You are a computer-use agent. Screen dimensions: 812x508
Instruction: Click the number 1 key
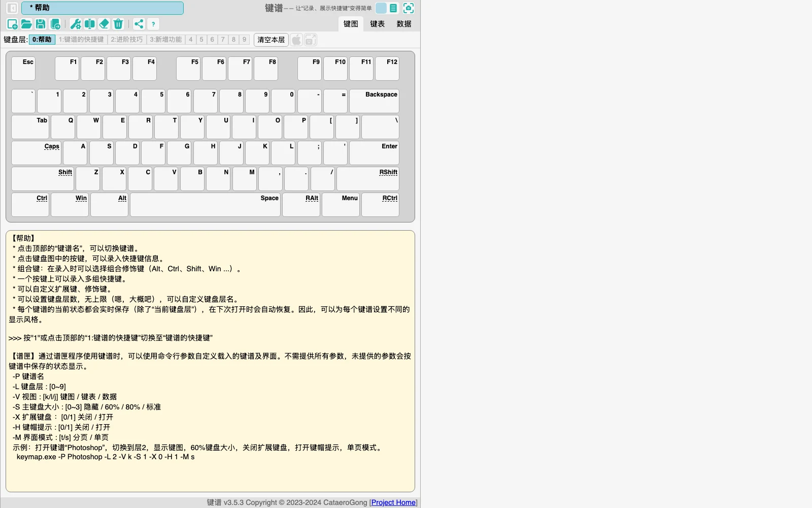click(49, 101)
